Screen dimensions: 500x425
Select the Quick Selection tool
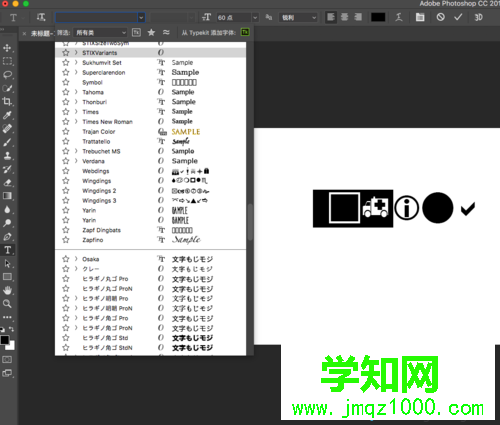[x=7, y=88]
